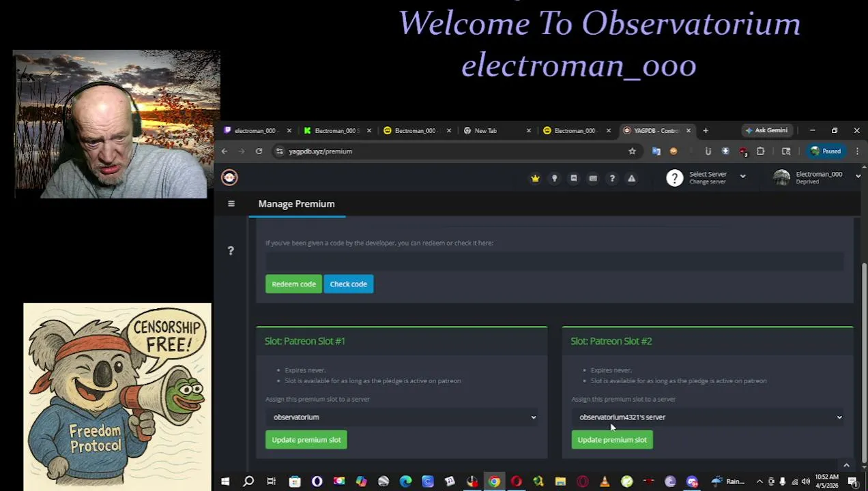Click the weather Rain widget on taskbar
868x491 pixels.
tap(727, 481)
